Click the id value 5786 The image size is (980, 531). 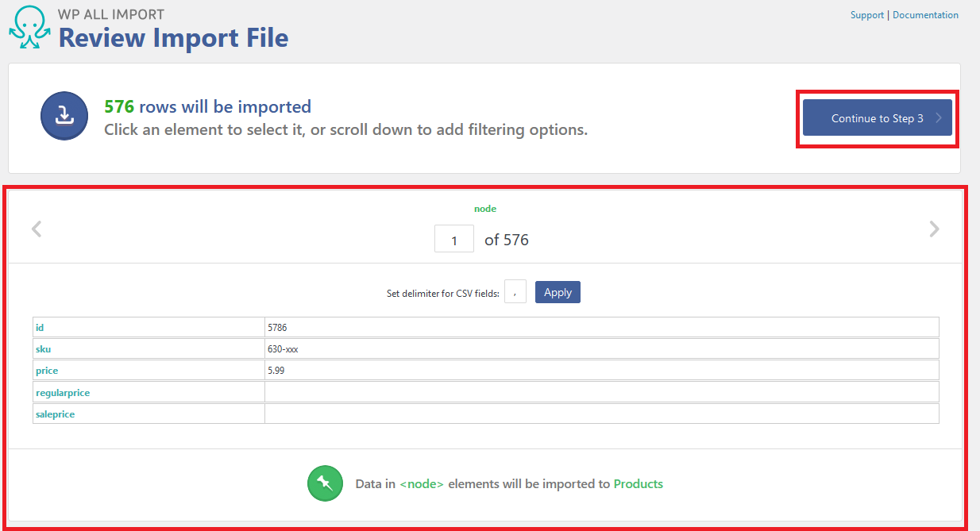[278, 327]
